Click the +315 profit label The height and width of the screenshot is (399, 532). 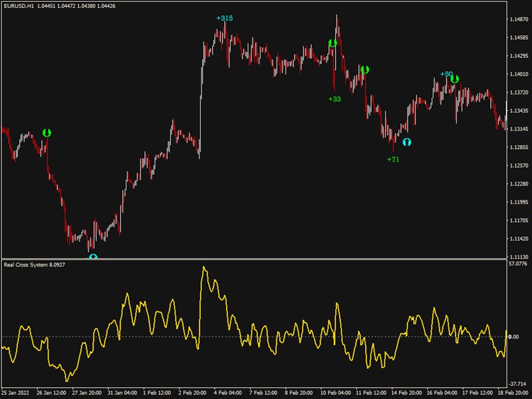coord(225,18)
